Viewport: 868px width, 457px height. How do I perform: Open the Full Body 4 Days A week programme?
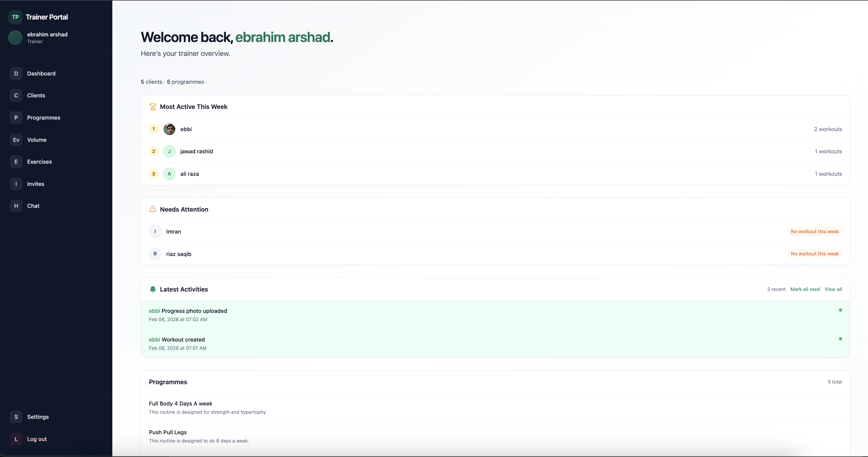coord(181,403)
